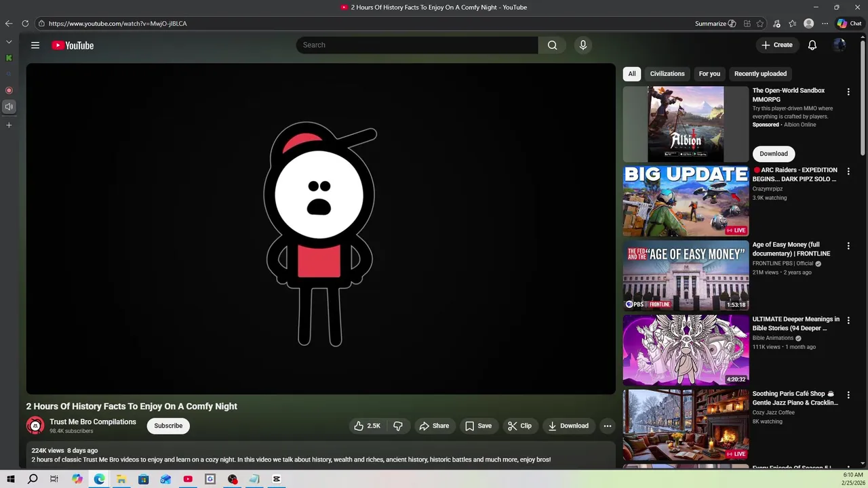868x488 pixels.
Task: Open the Soothing Paris Café Shop thumbnail
Action: coord(686,425)
